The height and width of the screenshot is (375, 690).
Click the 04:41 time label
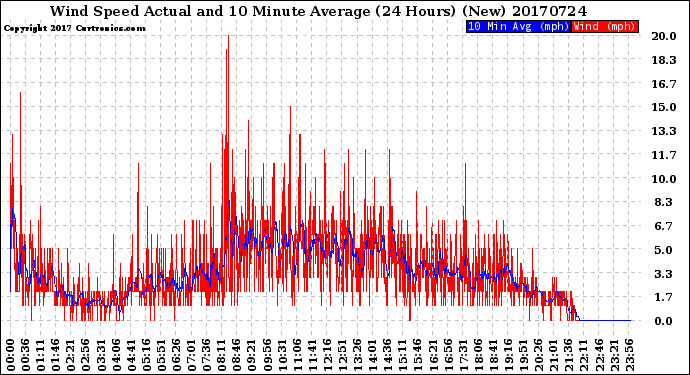pos(131,355)
